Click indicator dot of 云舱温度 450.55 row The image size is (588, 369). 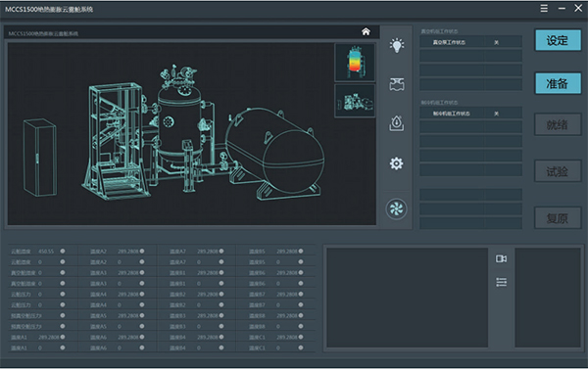coord(63,251)
